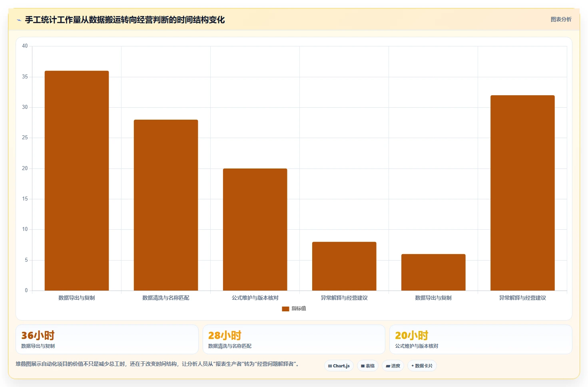Click the 32-value bar for 异常解释与经营建议
Image resolution: width=588 pixels, height=387 pixels.
(522, 193)
